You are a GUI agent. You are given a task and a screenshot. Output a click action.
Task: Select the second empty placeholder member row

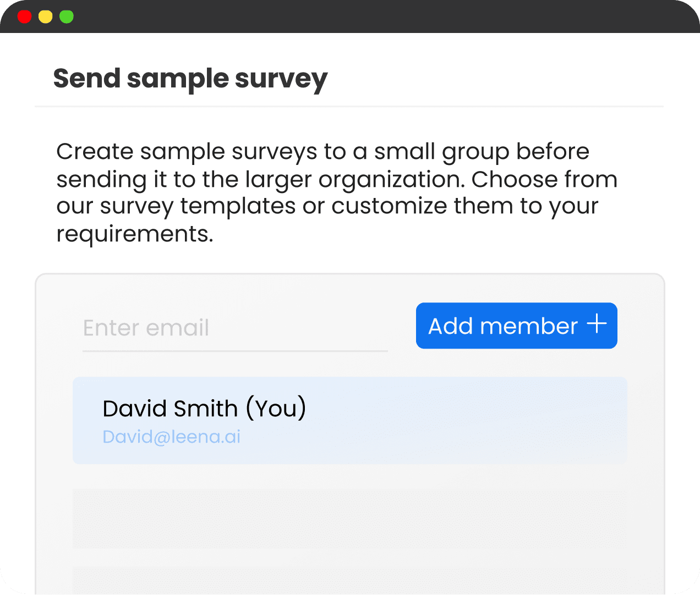350,581
